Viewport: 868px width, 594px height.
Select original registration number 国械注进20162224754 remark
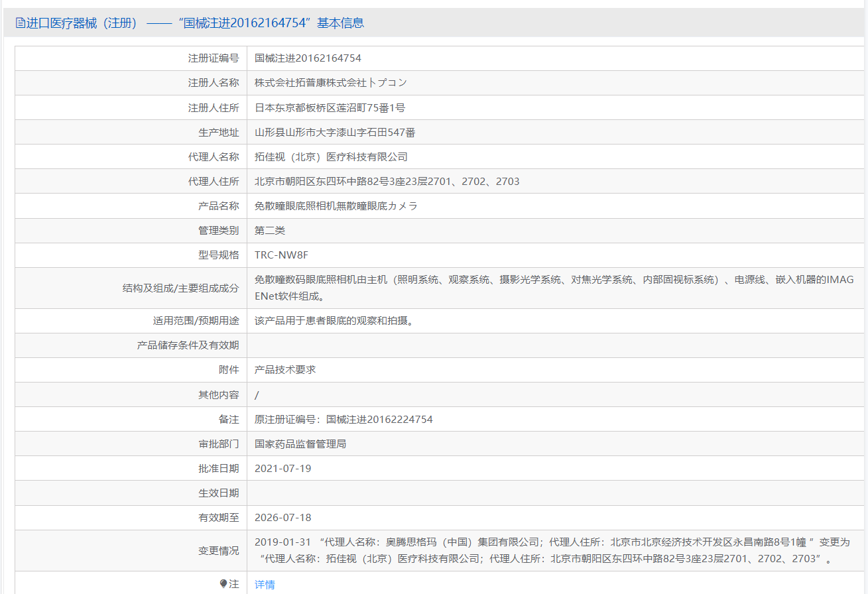coord(343,420)
